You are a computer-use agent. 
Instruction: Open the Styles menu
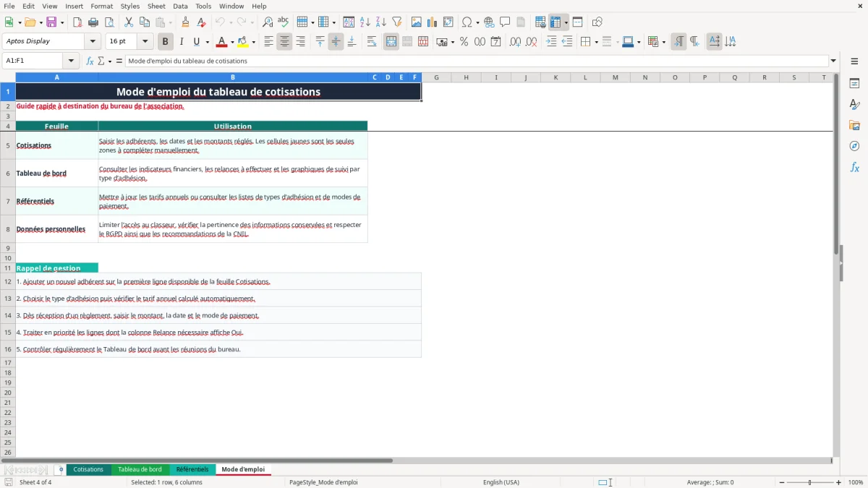click(x=130, y=6)
